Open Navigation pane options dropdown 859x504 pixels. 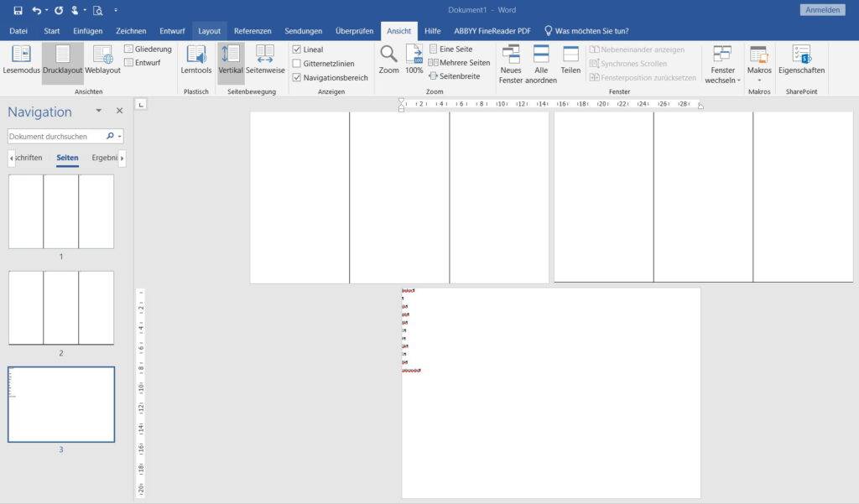(x=99, y=111)
